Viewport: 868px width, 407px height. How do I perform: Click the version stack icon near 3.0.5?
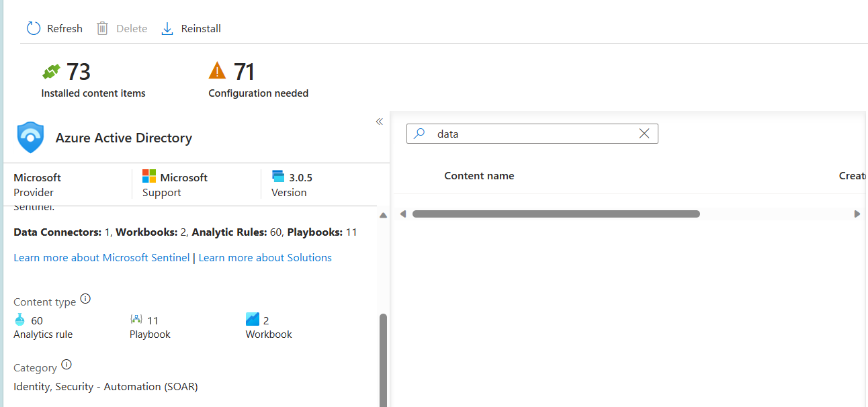click(x=278, y=177)
